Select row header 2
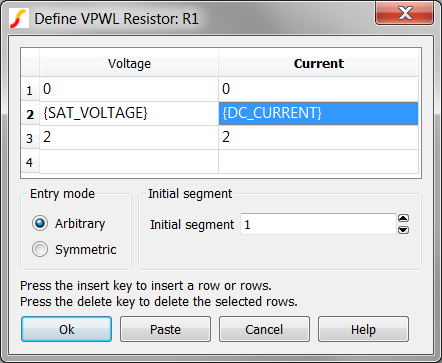Image resolution: width=442 pixels, height=363 pixels. (x=30, y=114)
